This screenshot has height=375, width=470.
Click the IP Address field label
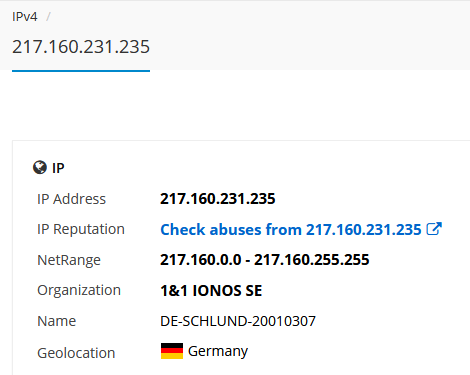[71, 199]
